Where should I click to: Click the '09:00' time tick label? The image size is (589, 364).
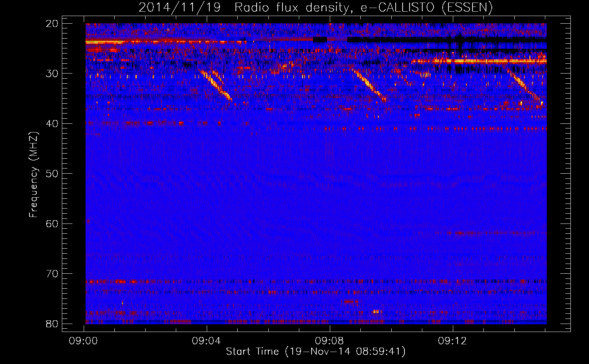coord(83,341)
